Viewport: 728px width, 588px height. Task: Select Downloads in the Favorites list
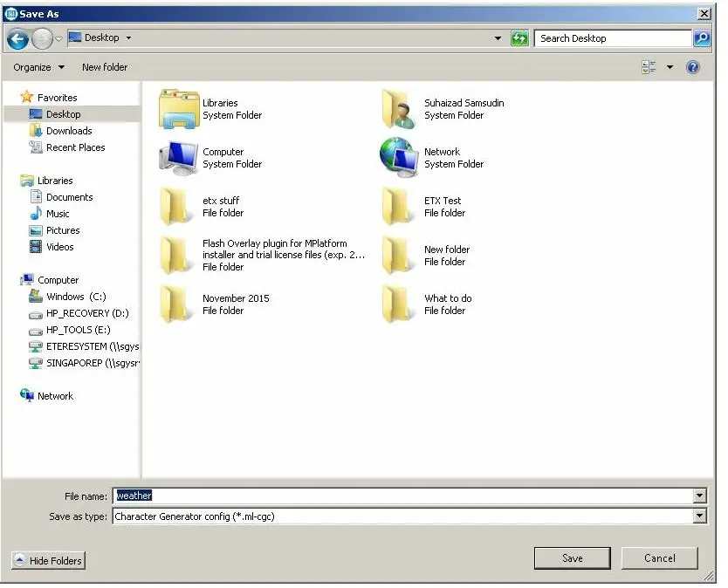[69, 131]
